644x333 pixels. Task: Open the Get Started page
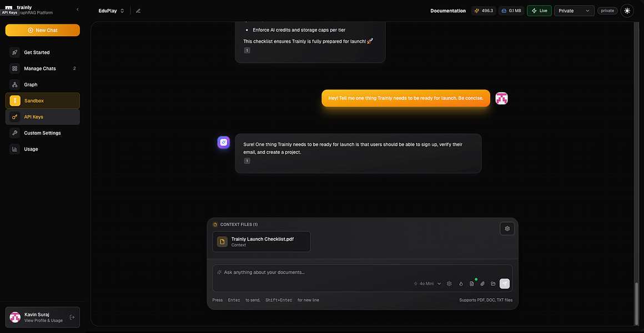pos(42,53)
